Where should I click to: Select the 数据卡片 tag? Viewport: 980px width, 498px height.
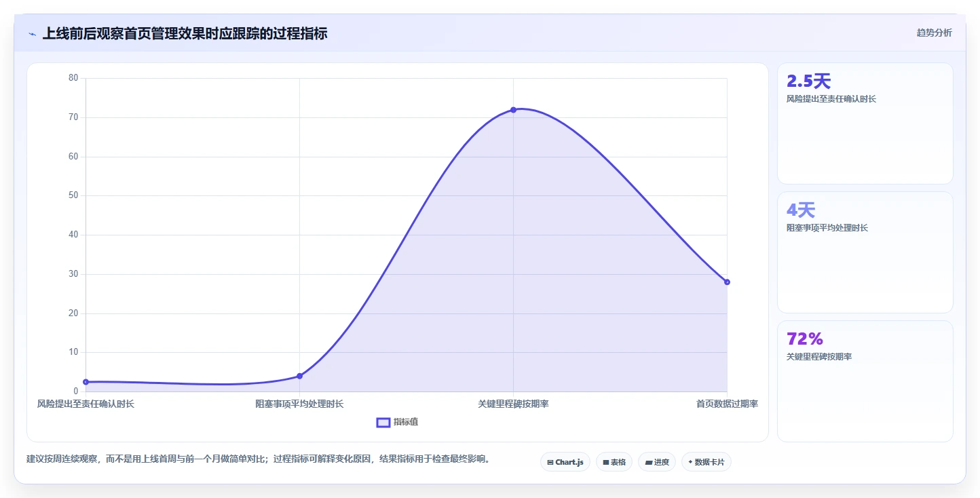(706, 462)
